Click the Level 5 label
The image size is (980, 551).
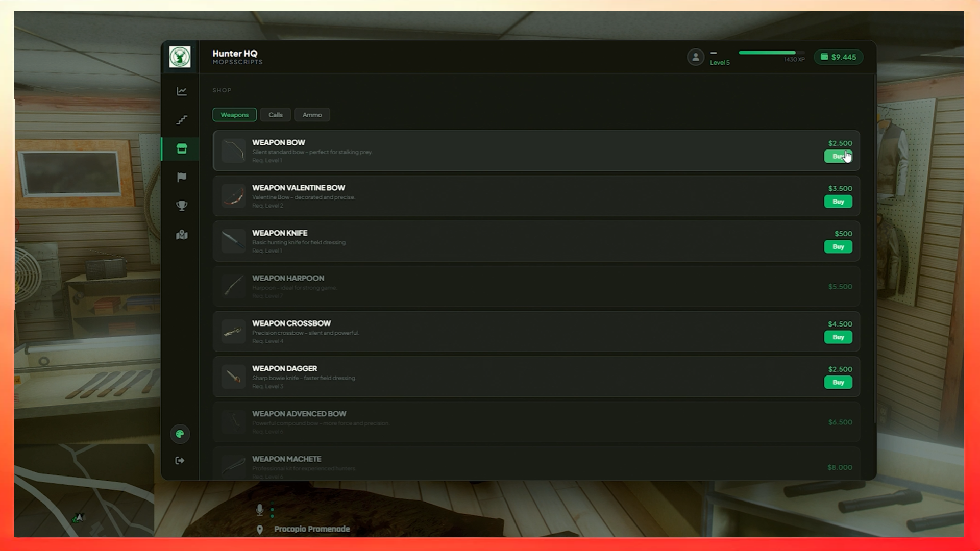pyautogui.click(x=720, y=63)
